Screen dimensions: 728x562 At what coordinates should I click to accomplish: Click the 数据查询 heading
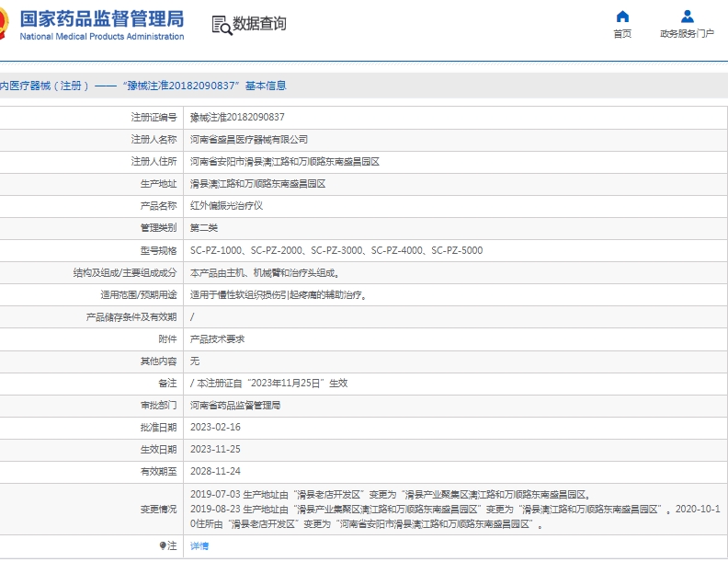tap(259, 23)
